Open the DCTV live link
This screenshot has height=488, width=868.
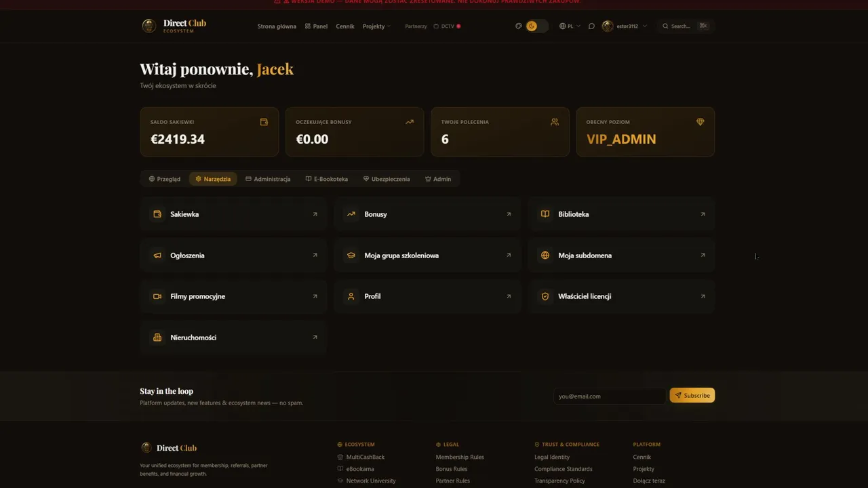447,26
